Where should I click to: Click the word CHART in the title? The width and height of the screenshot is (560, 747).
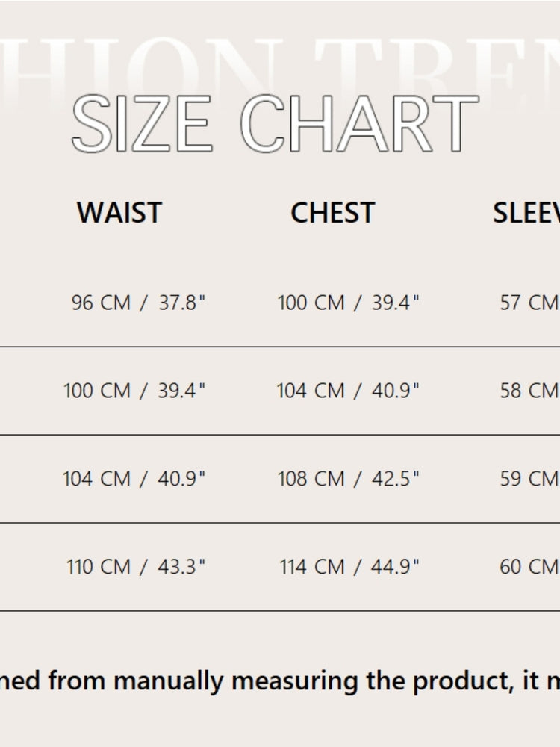point(359,124)
